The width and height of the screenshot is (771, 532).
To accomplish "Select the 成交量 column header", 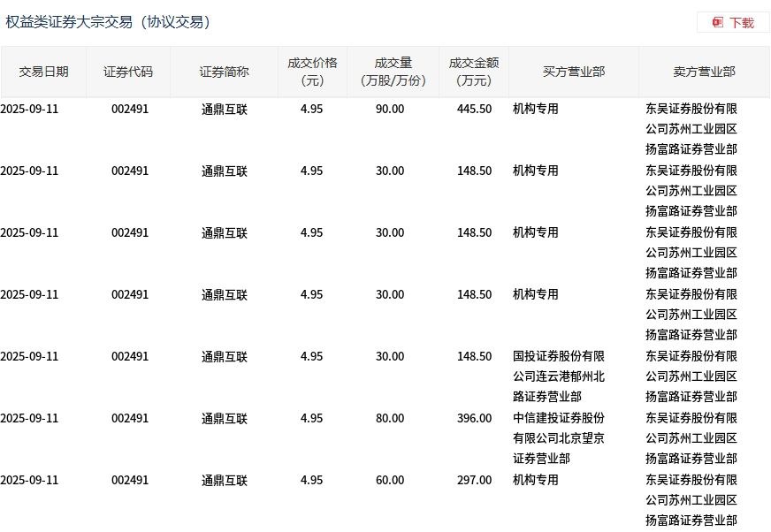I will tap(393, 72).
